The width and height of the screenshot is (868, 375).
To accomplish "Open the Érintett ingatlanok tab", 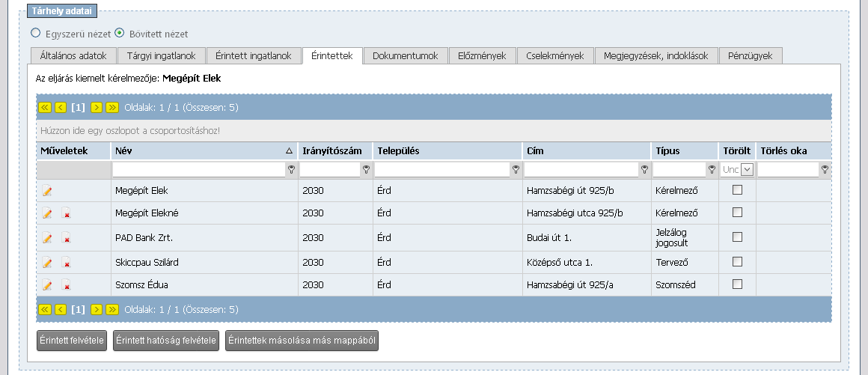I will click(254, 56).
